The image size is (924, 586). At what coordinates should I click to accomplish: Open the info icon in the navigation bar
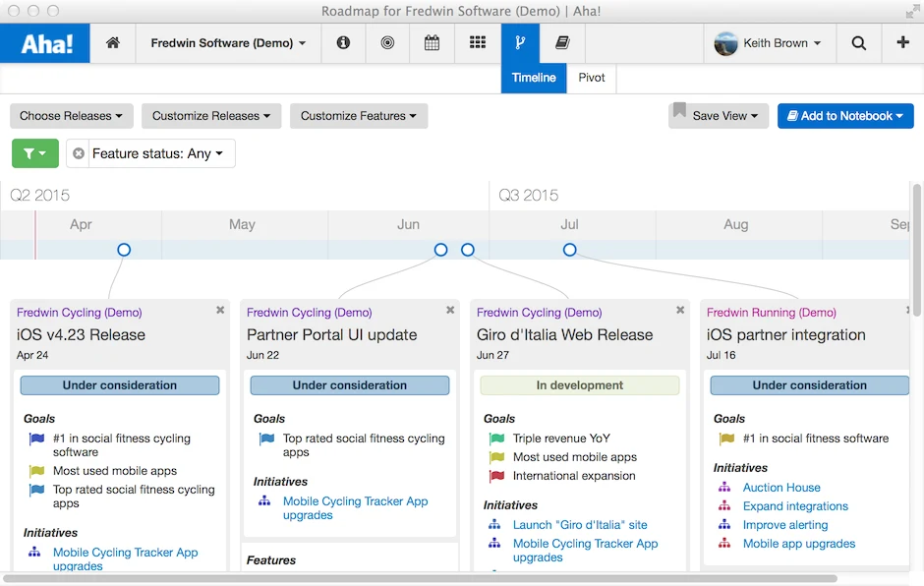pyautogui.click(x=343, y=42)
